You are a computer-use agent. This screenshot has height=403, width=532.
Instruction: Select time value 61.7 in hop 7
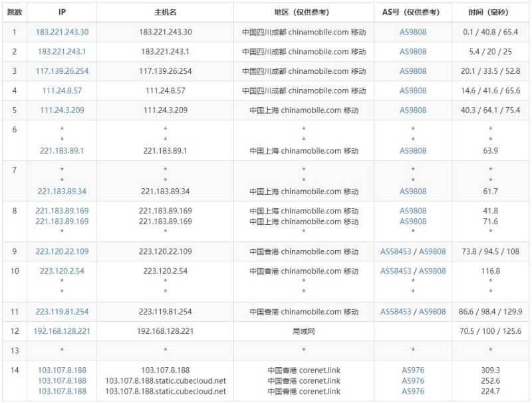[490, 192]
